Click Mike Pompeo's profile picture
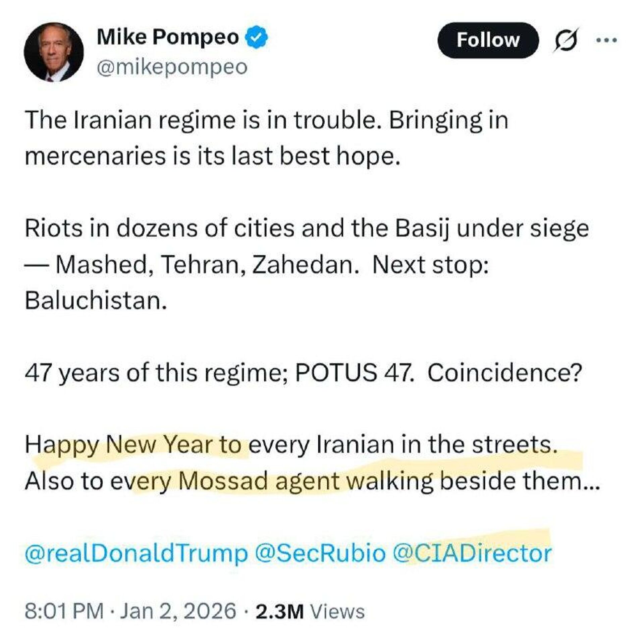644x644 pixels. click(x=54, y=52)
